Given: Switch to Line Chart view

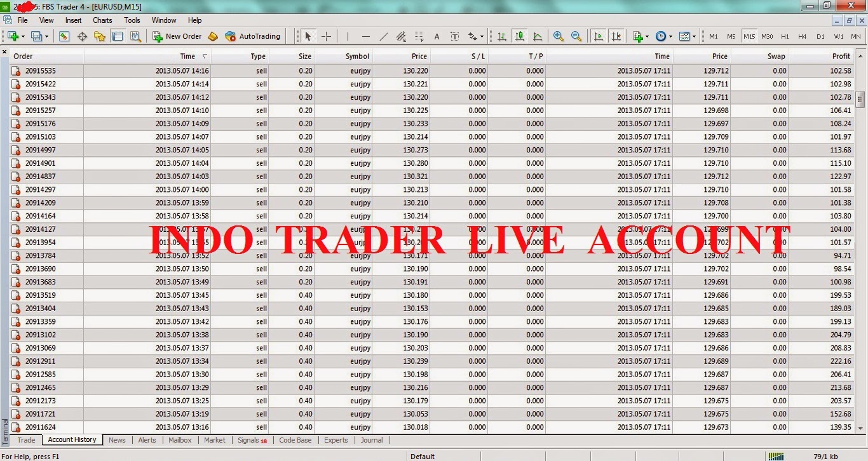Looking at the screenshot, I should (x=538, y=36).
